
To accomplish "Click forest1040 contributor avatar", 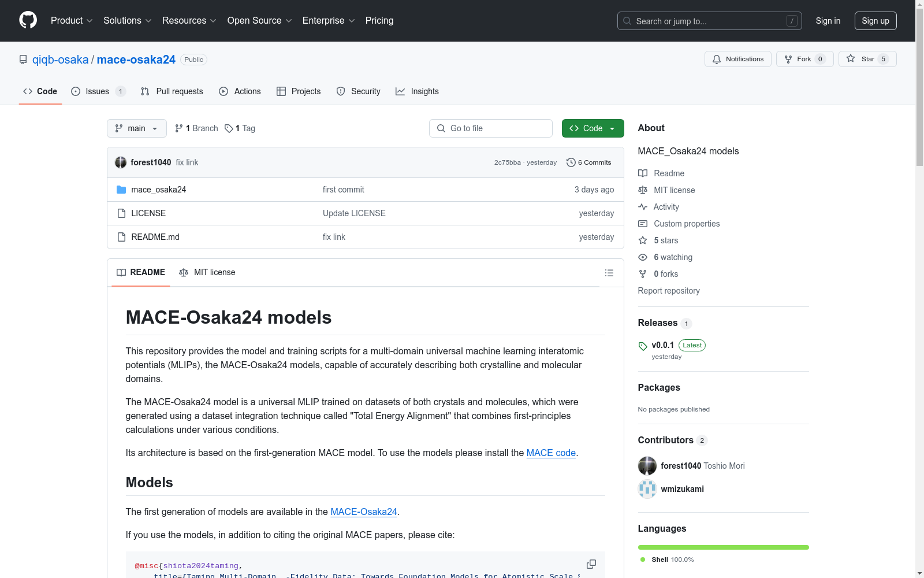I will tap(647, 466).
